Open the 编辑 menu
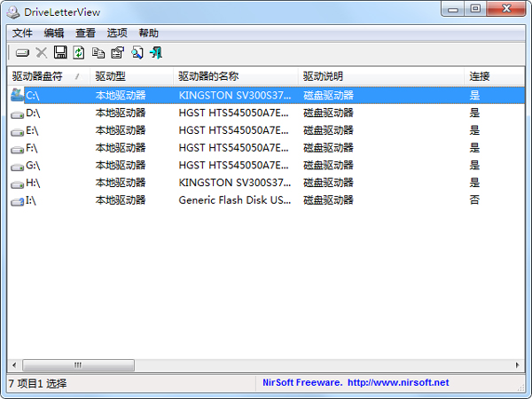532x399 pixels. (x=54, y=33)
